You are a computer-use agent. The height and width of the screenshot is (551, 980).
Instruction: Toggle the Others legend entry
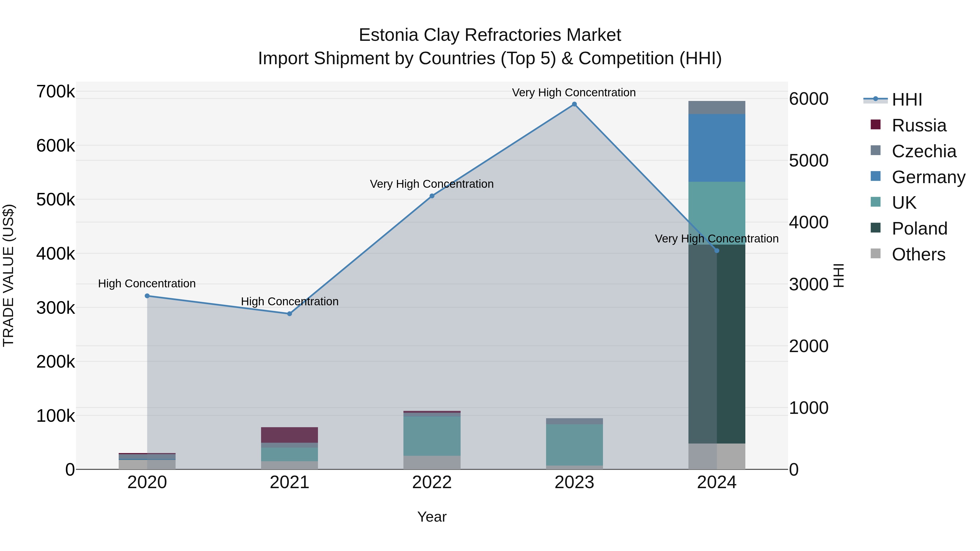(x=908, y=254)
